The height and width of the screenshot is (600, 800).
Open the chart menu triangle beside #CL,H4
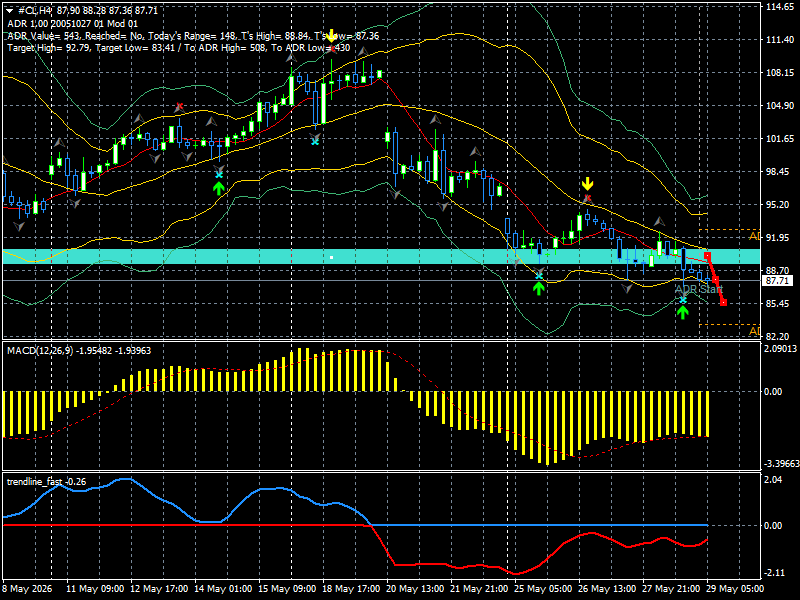tap(10, 10)
